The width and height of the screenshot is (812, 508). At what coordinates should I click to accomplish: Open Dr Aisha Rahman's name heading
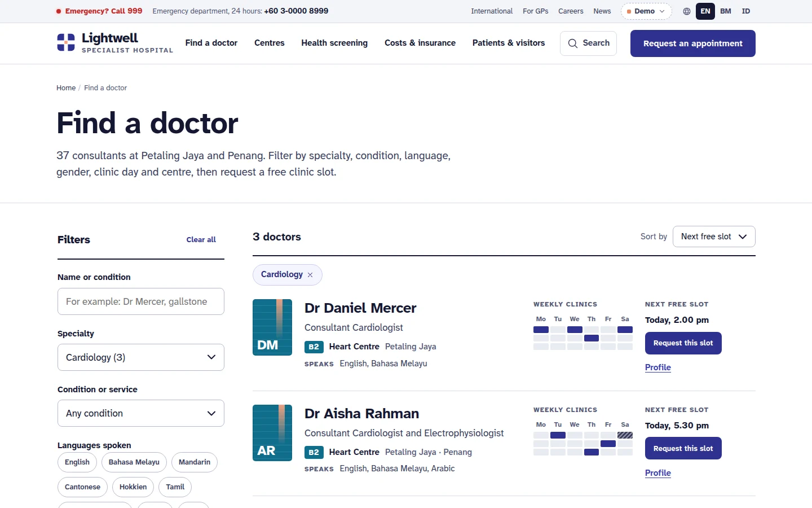pyautogui.click(x=361, y=414)
